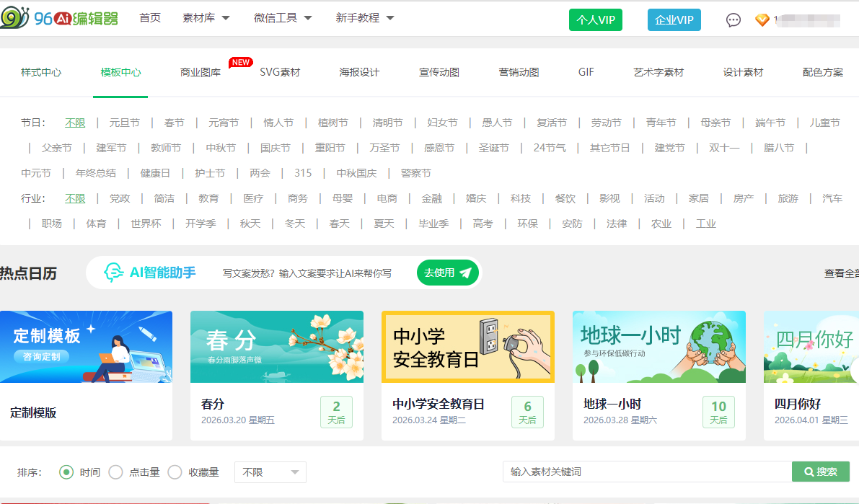Open the chat message bubble icon

[x=734, y=20]
